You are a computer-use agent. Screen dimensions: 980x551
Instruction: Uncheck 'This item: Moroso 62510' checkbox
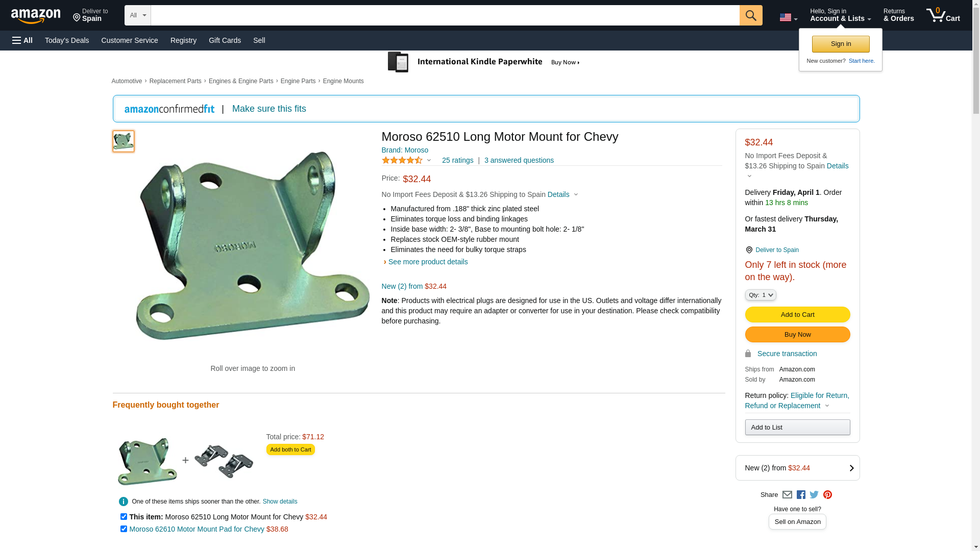click(x=124, y=517)
